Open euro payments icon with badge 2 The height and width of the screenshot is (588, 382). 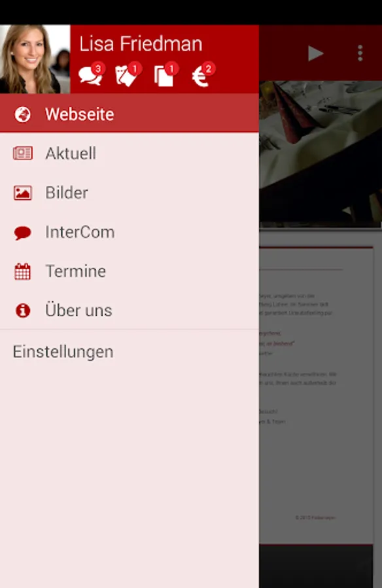pos(203,74)
